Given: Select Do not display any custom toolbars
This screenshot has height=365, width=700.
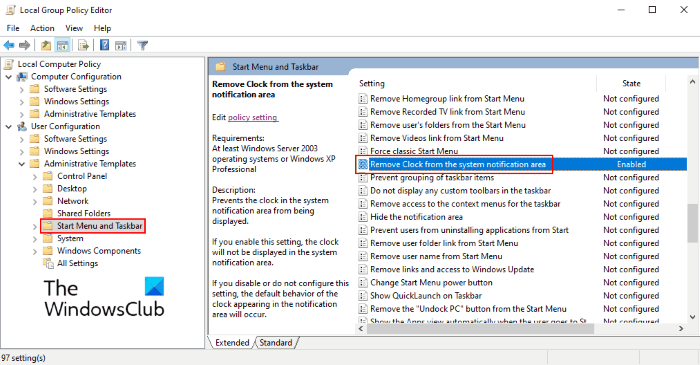Looking at the screenshot, I should pyautogui.click(x=460, y=191).
